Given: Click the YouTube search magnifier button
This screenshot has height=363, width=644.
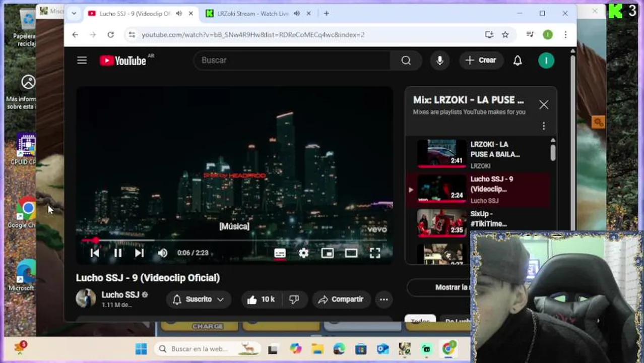Looking at the screenshot, I should click(406, 60).
